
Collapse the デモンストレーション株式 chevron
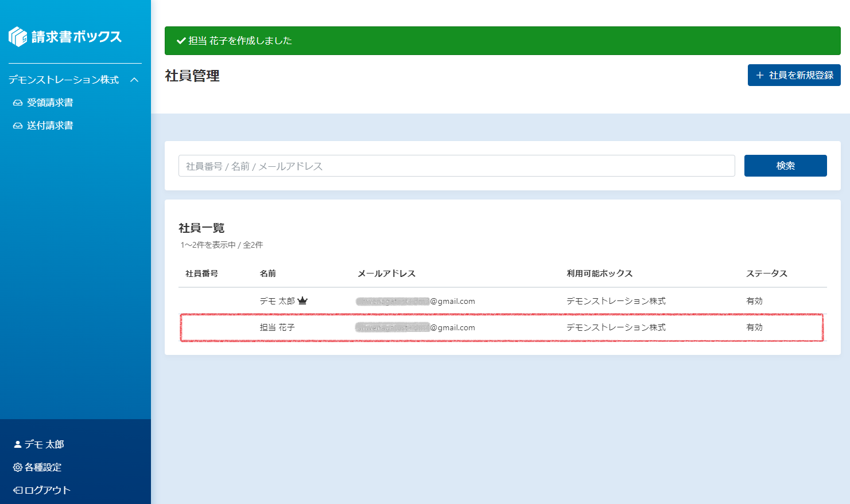134,80
